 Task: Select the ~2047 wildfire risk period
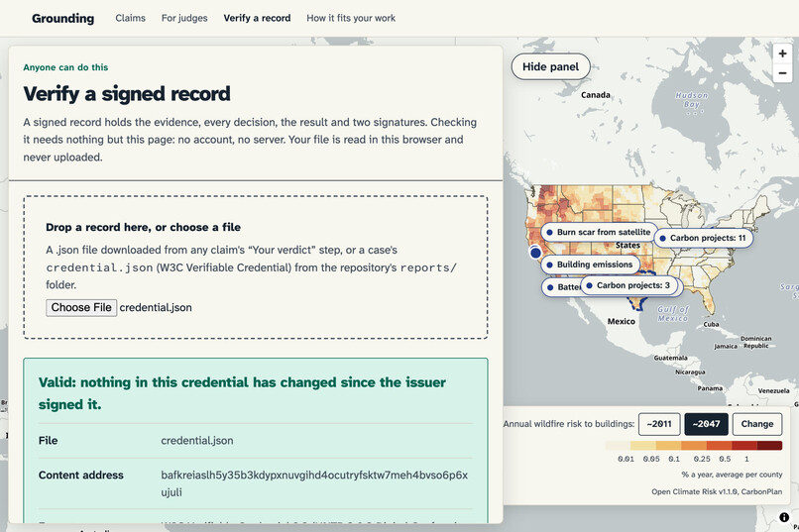706,424
